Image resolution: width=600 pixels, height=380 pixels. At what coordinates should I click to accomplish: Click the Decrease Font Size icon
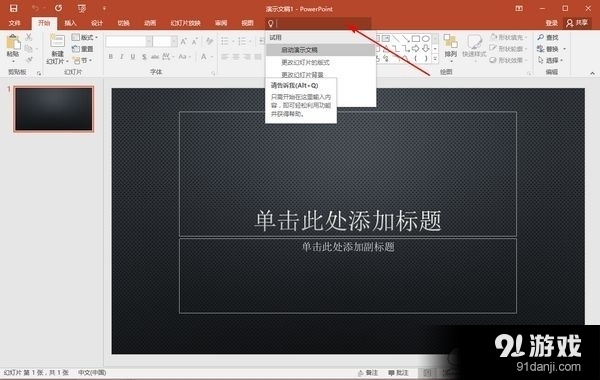coord(195,41)
